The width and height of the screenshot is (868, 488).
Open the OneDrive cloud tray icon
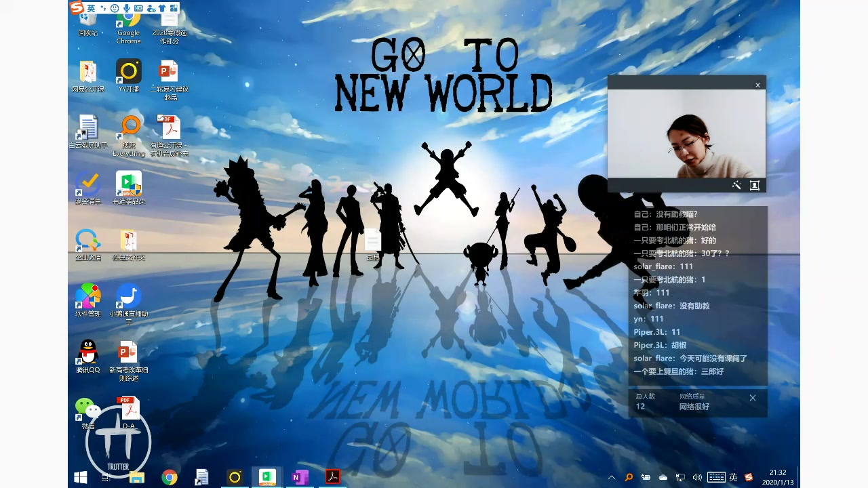click(x=663, y=477)
